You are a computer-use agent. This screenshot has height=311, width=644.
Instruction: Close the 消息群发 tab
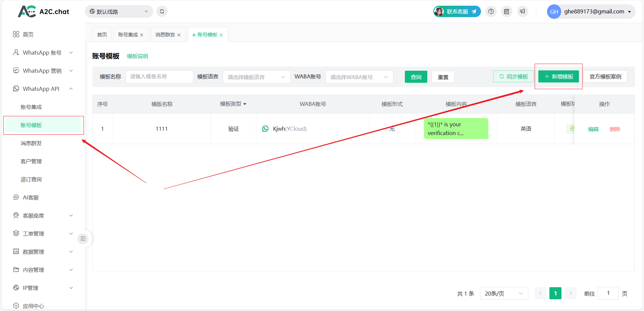[x=179, y=35]
